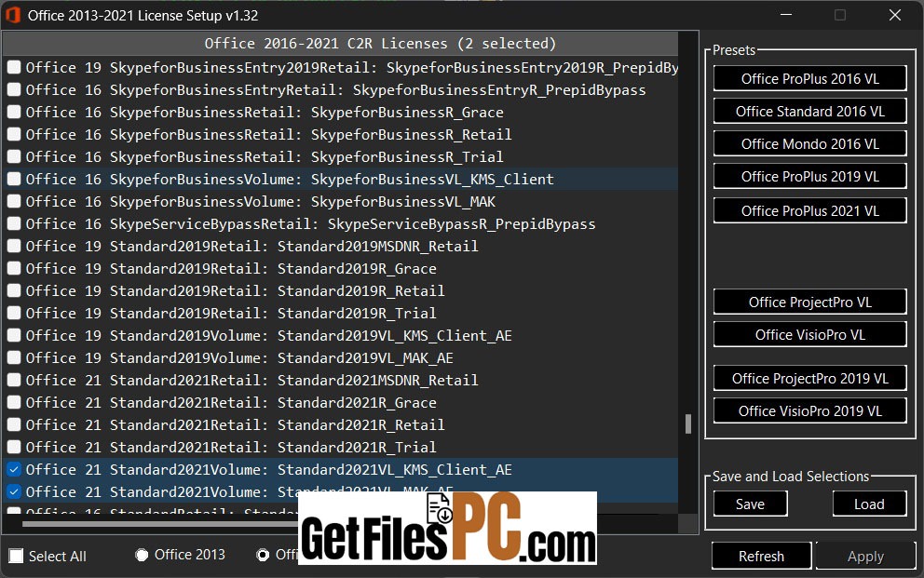Viewport: 924px width, 578px height.
Task: Tick Standard2019R_Grace checkbox
Action: point(14,268)
